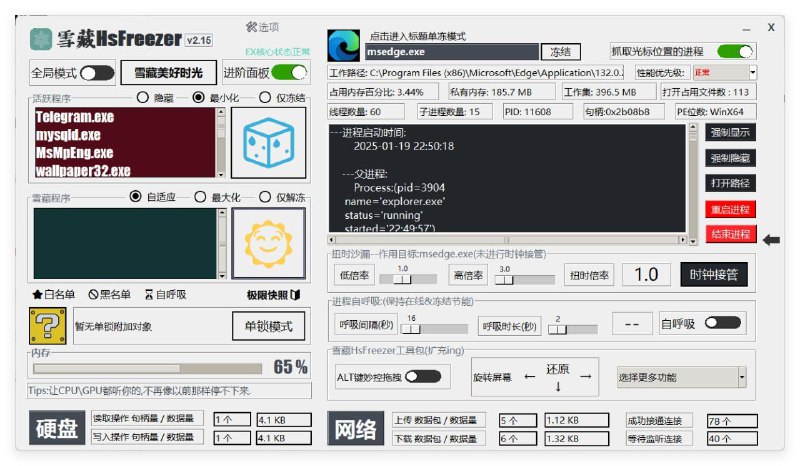
Task: Click the smiling sun unfreeze icon
Action: click(x=268, y=242)
